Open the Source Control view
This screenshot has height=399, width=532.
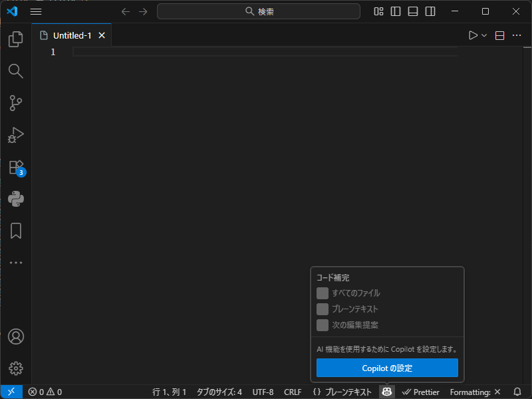click(15, 103)
